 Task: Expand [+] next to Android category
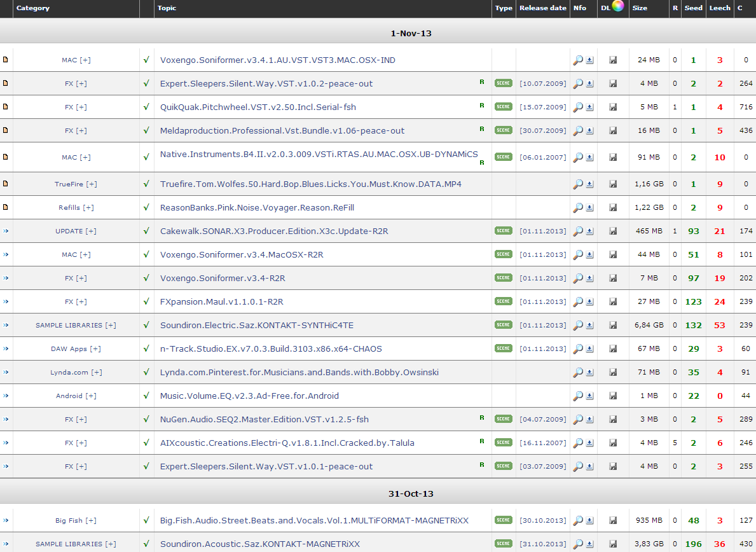pos(91,396)
